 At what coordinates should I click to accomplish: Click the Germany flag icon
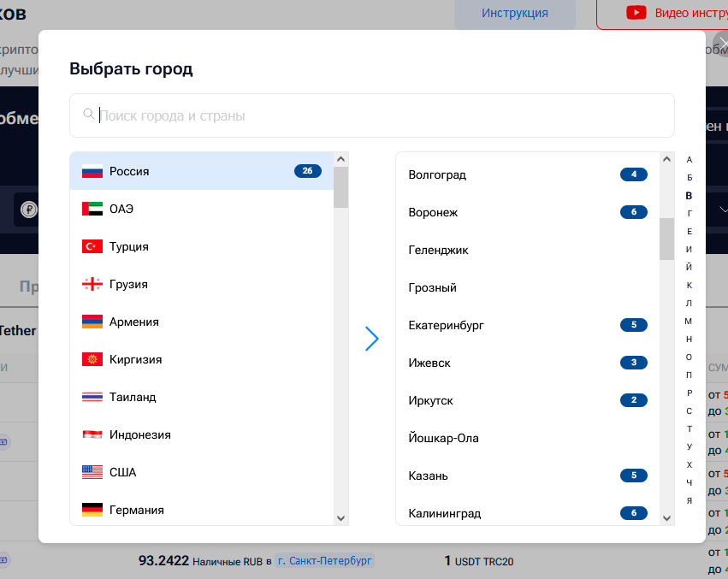pyautogui.click(x=92, y=510)
